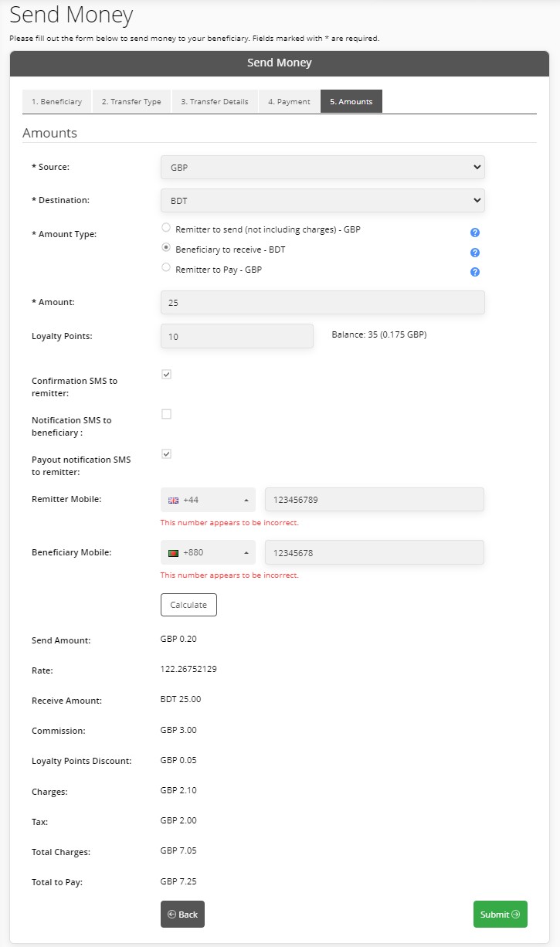Image resolution: width=560 pixels, height=947 pixels.
Task: Go to the 4. Payment tab
Action: [289, 101]
